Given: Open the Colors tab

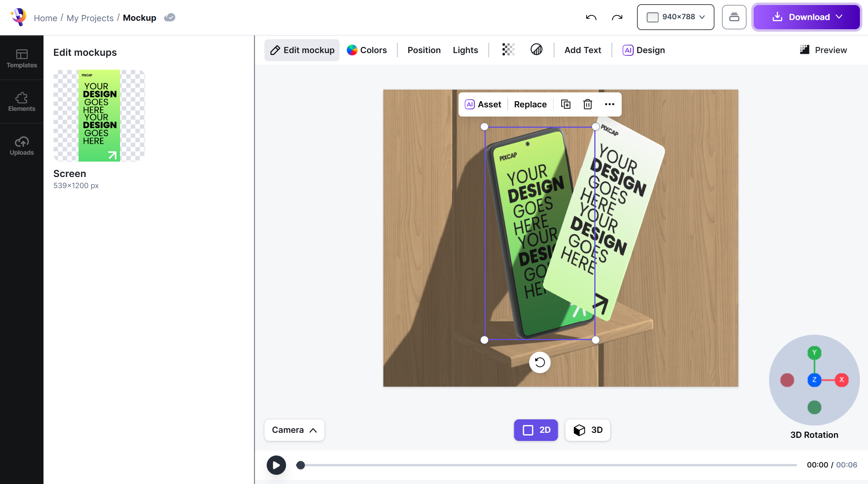Looking at the screenshot, I should point(367,50).
